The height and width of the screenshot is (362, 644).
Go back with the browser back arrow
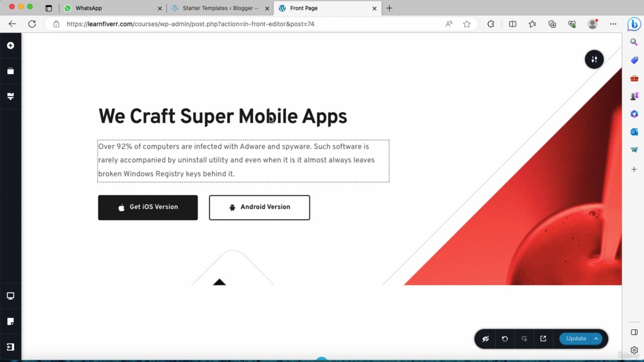click(12, 24)
